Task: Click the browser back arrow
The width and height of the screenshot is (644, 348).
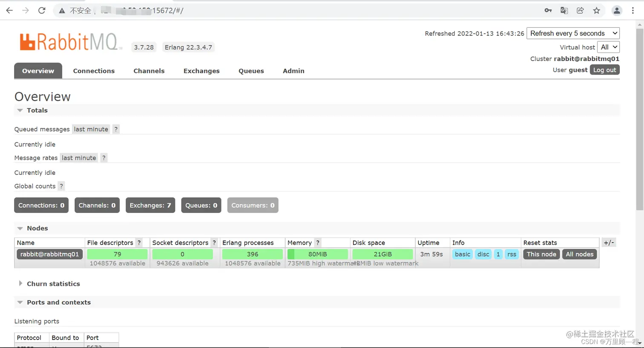Action: pos(9,11)
